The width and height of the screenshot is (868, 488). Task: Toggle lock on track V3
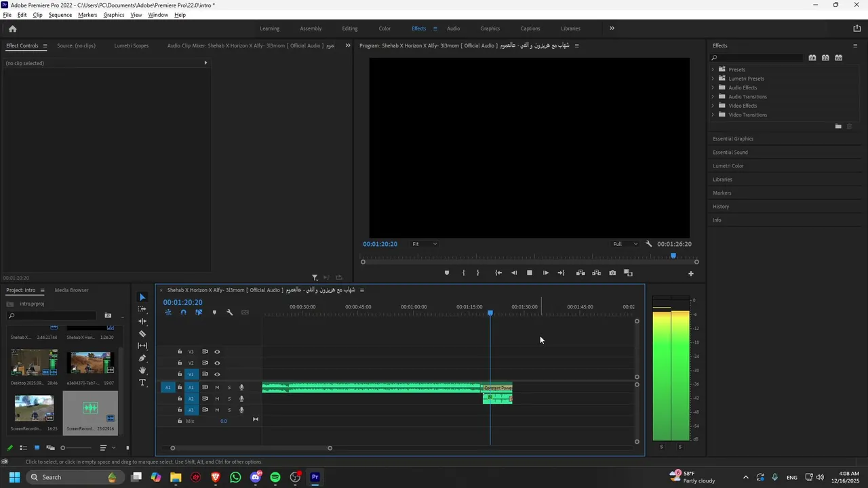click(x=180, y=352)
